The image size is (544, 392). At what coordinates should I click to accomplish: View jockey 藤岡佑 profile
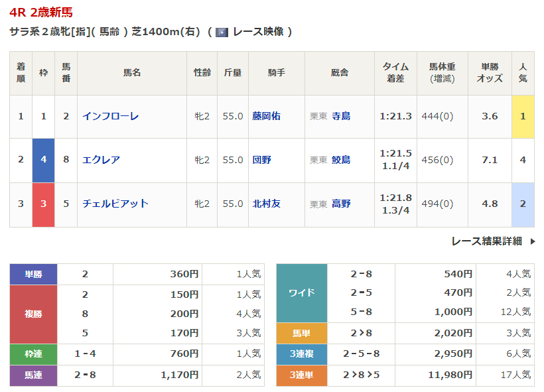tap(266, 116)
